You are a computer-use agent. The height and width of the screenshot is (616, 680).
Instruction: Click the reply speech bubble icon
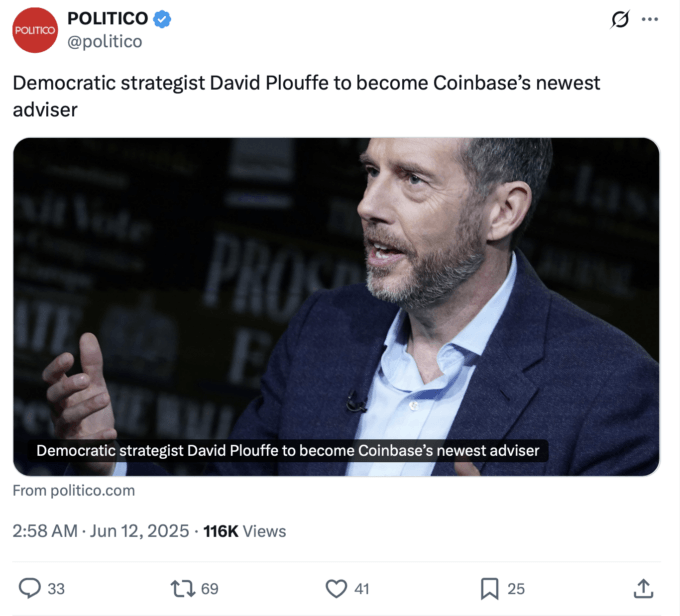29,588
